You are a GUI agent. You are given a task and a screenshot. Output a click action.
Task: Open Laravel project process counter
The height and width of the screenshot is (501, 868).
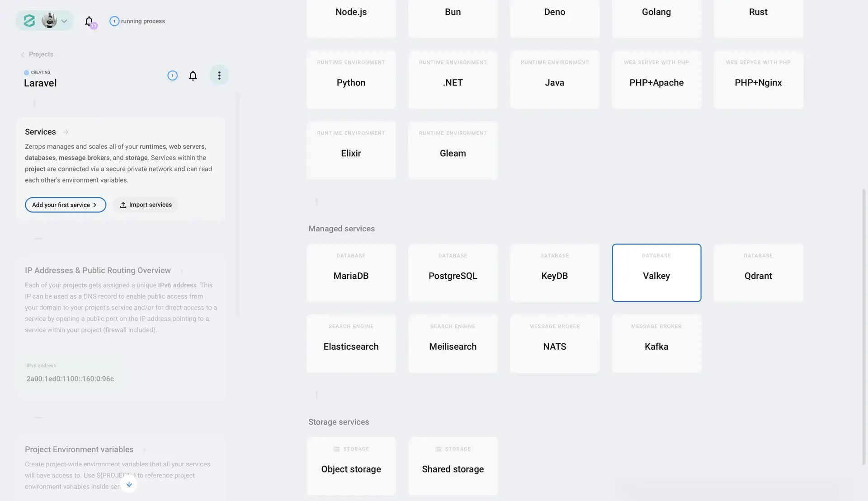click(172, 75)
